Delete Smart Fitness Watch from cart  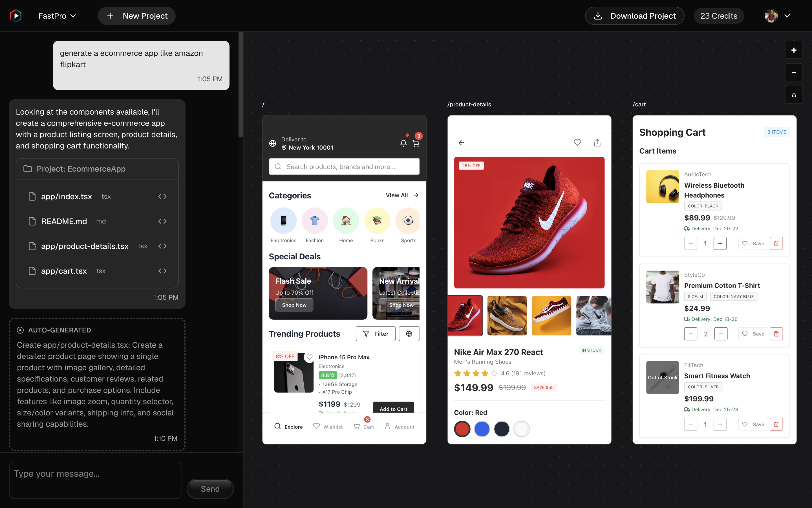(776, 424)
